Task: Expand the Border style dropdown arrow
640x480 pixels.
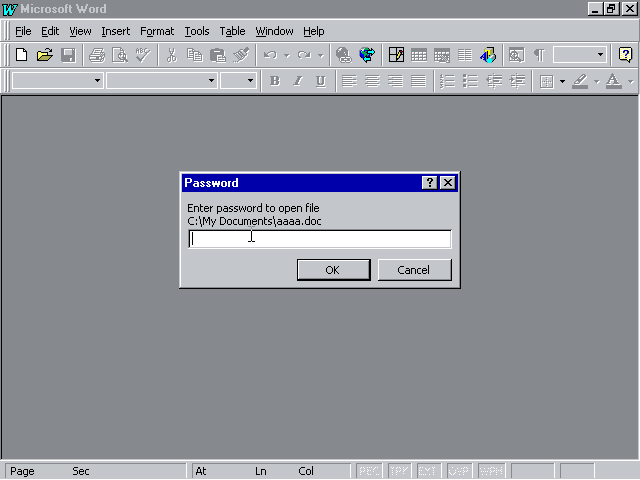Action: 562,82
